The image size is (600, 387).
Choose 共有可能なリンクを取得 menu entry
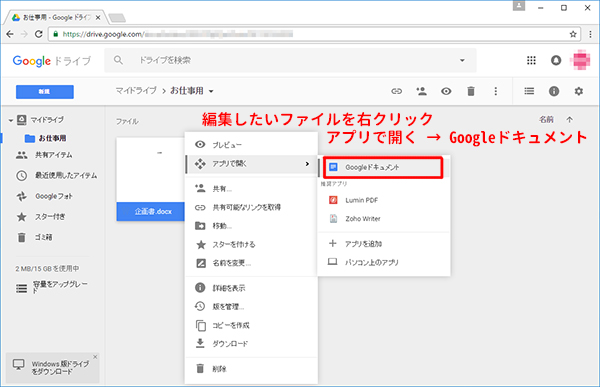[251, 207]
